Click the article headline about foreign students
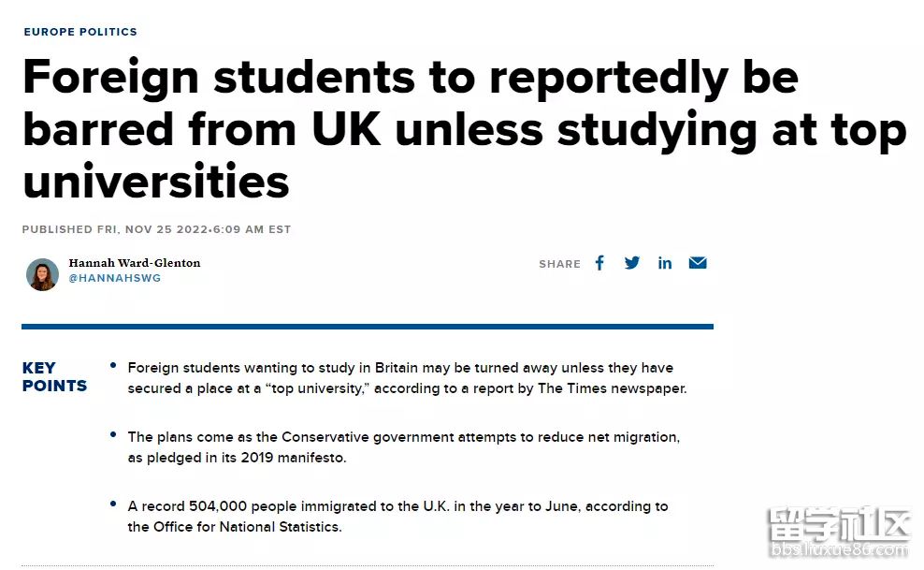 pyautogui.click(x=465, y=128)
